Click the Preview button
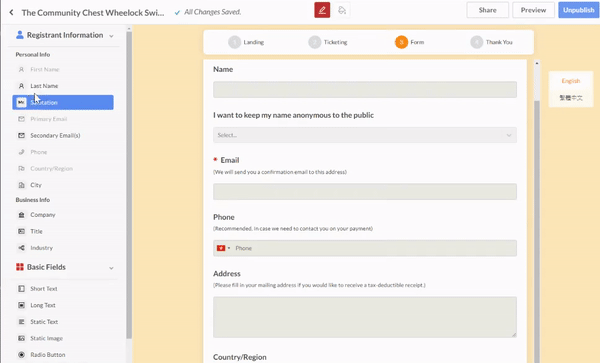The height and width of the screenshot is (363, 600). tap(533, 10)
